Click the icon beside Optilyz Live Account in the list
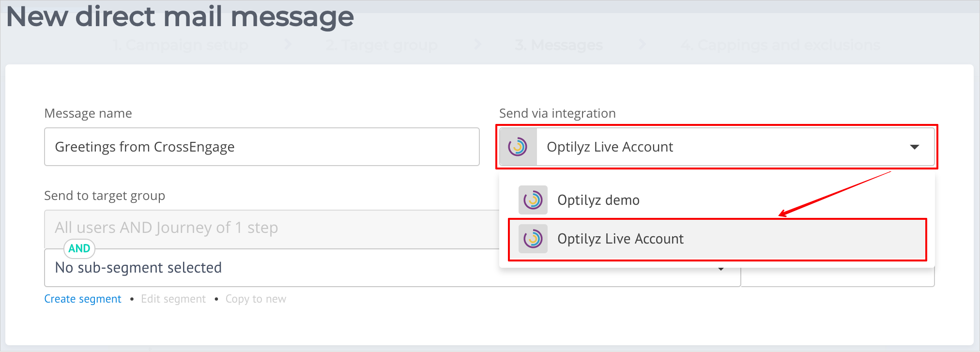 click(x=533, y=239)
